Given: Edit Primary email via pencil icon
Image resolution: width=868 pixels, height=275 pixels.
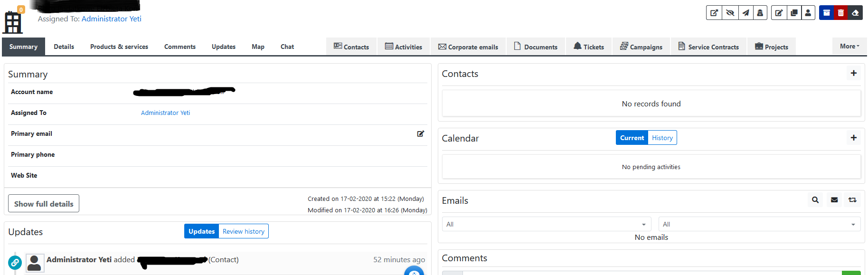Looking at the screenshot, I should [420, 134].
